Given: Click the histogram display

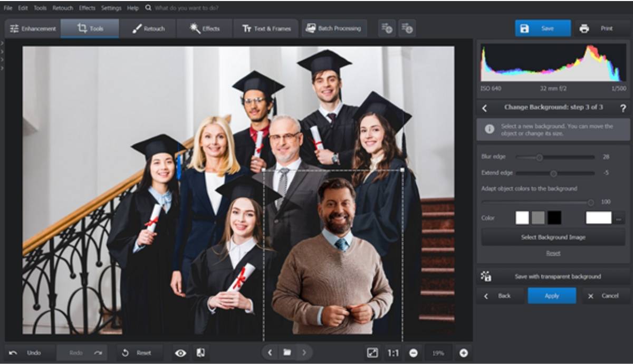Looking at the screenshot, I should tap(553, 62).
